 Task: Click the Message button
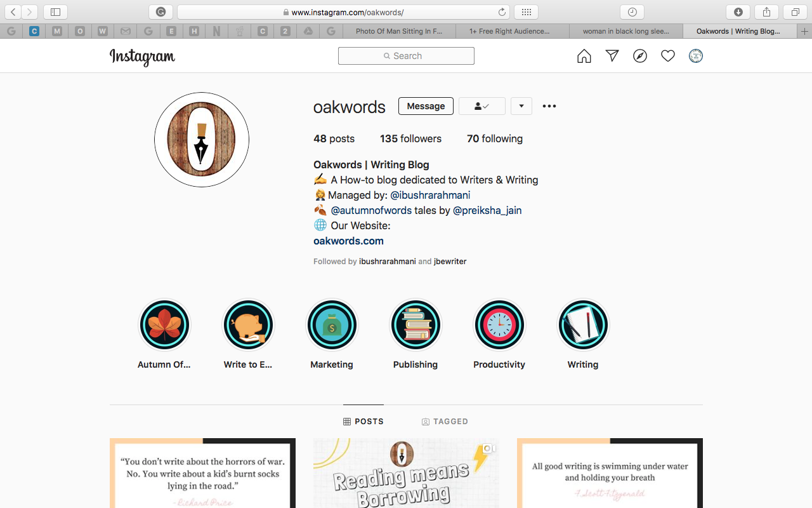coord(426,106)
